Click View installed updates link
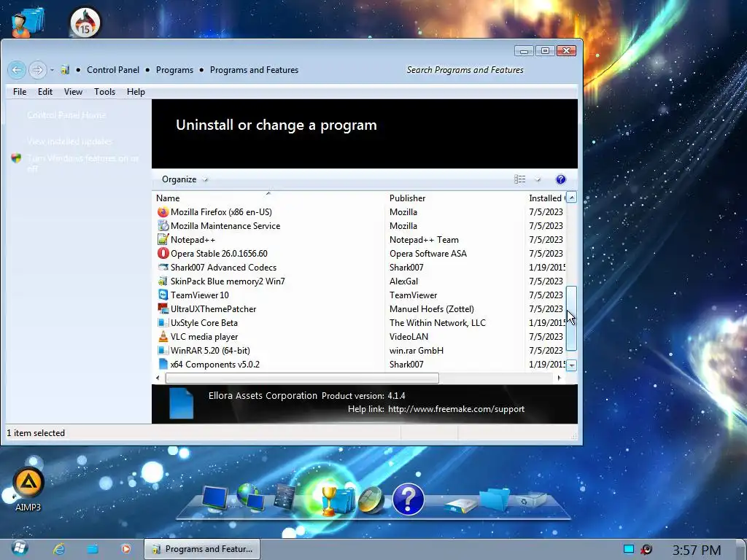Screen dimensions: 747x560 tap(69, 141)
